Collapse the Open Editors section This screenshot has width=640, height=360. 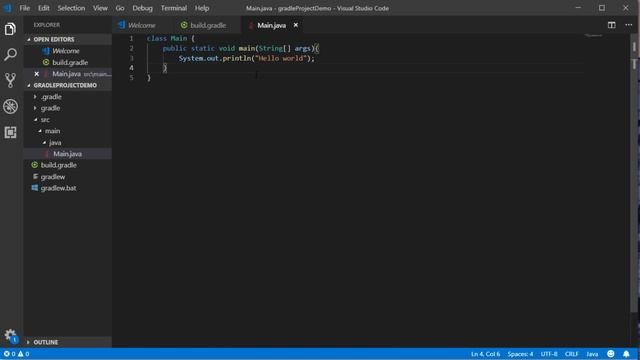pyautogui.click(x=67, y=39)
